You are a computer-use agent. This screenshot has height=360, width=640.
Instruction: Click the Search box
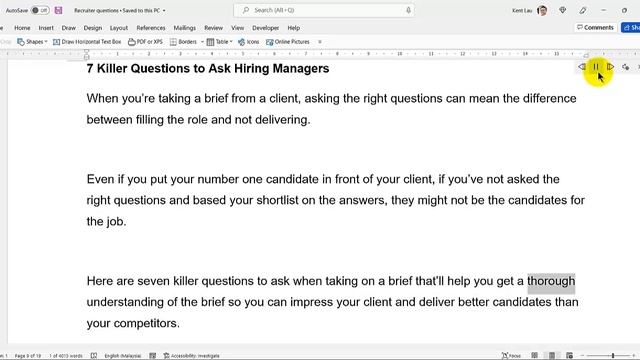point(324,10)
